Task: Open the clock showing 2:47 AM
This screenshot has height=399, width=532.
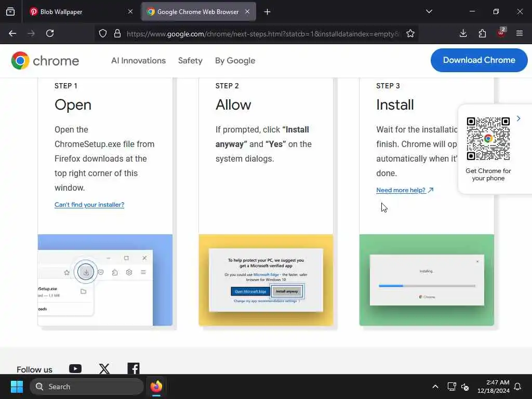Action: (x=494, y=387)
